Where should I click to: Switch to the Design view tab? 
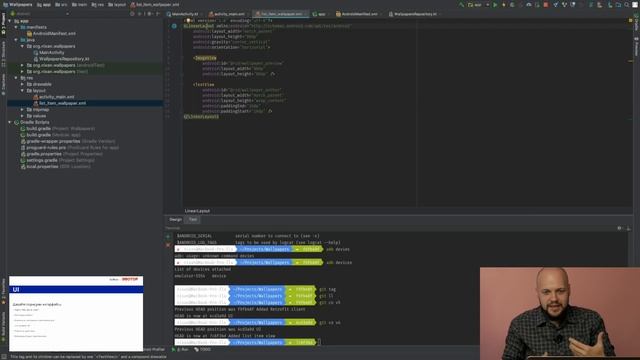pyautogui.click(x=176, y=220)
